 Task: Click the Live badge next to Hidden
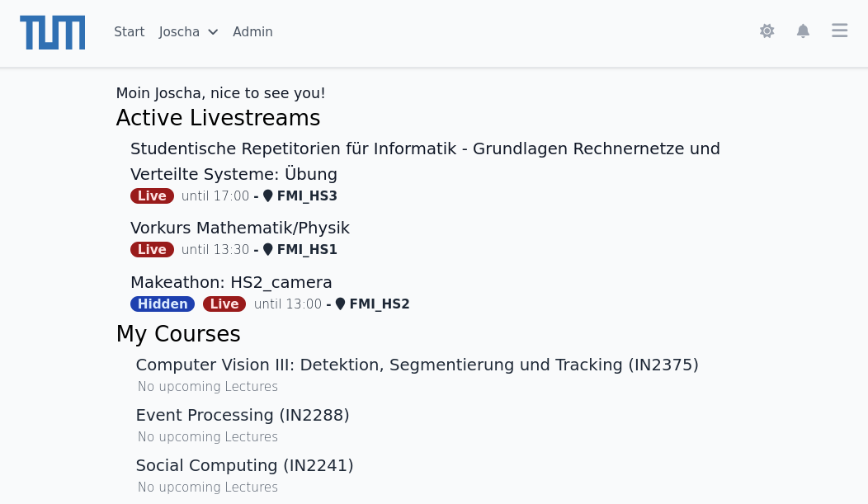point(224,304)
